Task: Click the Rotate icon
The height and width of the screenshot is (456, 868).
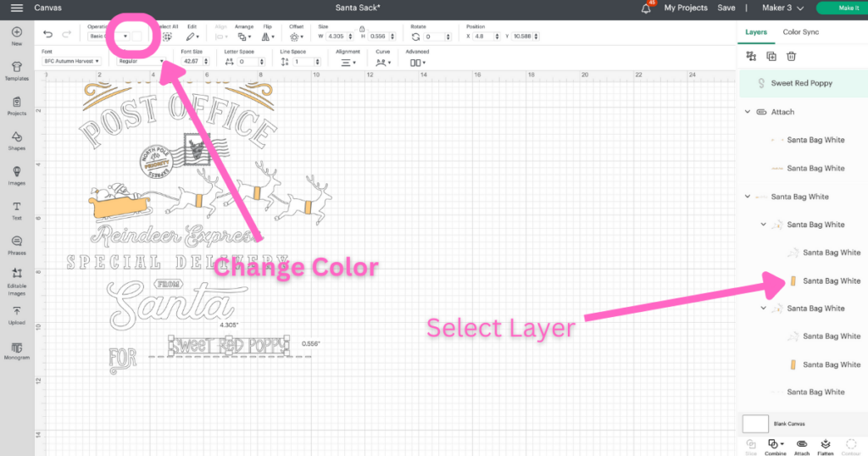Action: point(415,36)
